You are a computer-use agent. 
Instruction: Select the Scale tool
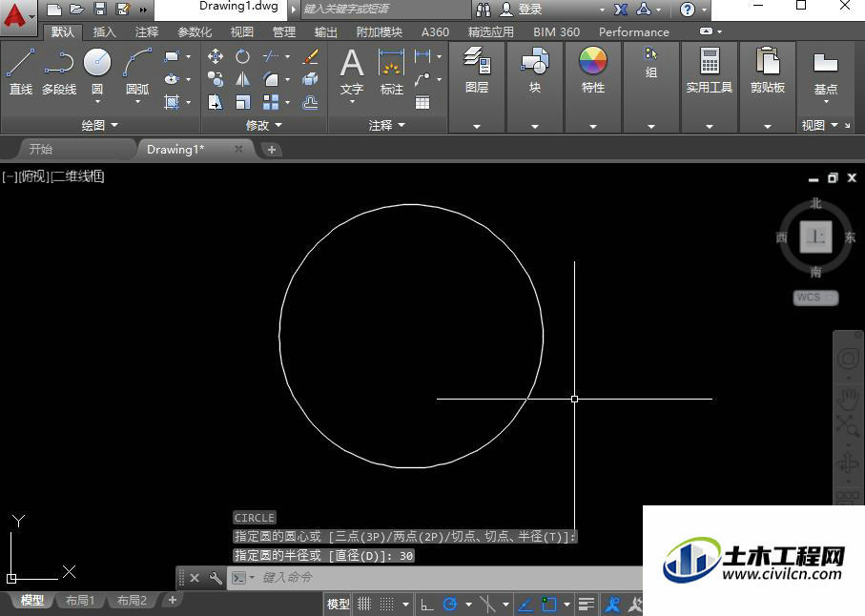242,102
